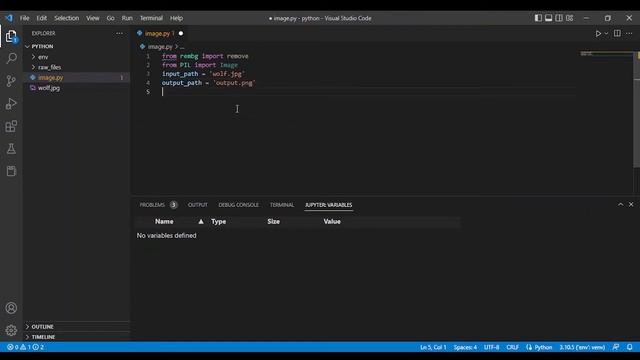Open the Run menu
Viewport: 640px width, 360px height.
point(127,18)
